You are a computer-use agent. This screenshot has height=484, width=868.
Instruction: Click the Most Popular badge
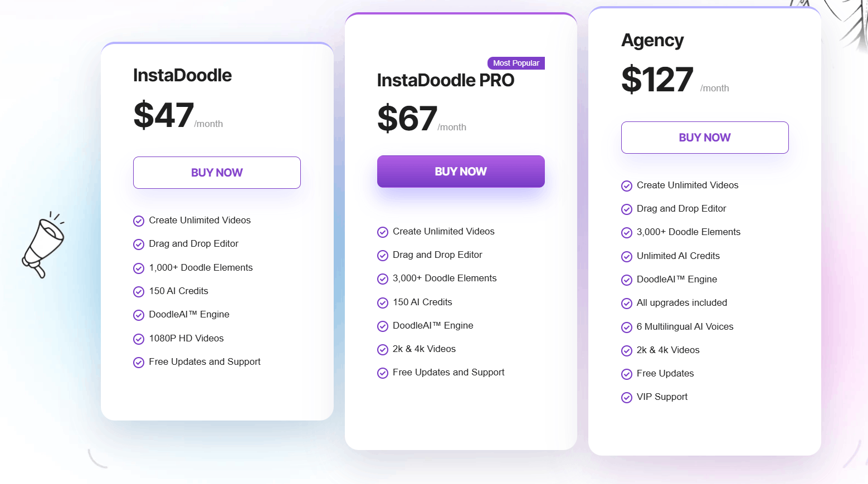516,63
